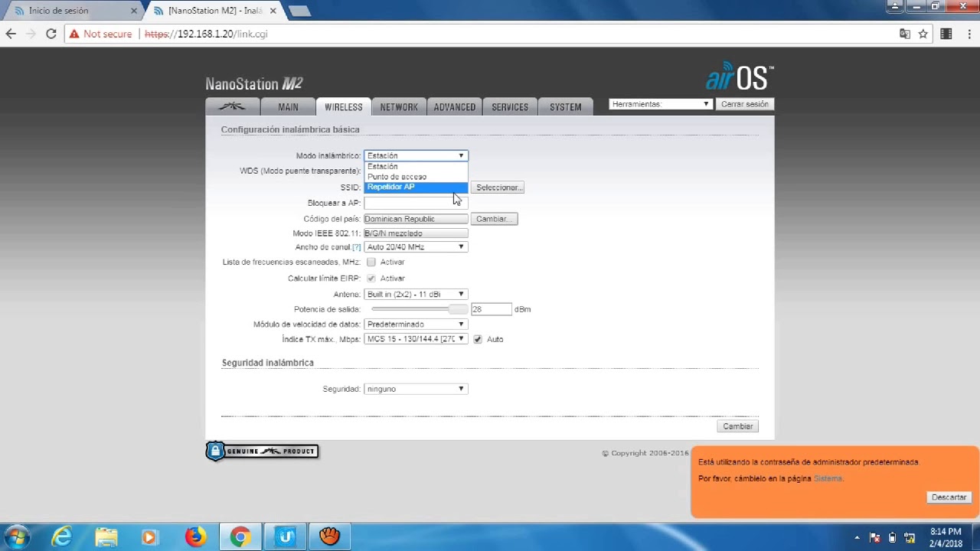
Task: Click the Dominican Republic country field
Action: (416, 219)
